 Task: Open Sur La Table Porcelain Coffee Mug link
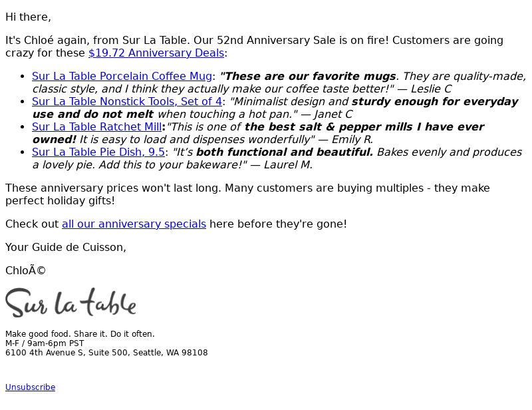click(x=122, y=76)
